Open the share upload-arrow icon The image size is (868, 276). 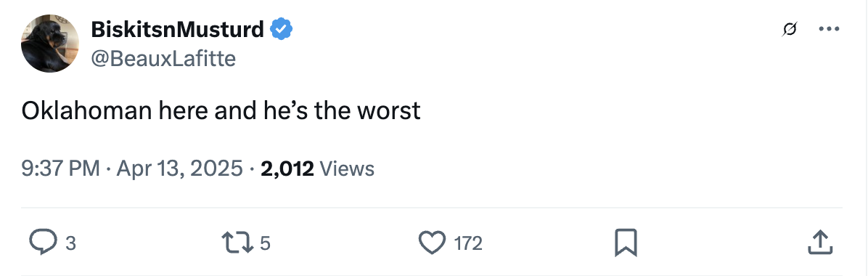coord(820,243)
